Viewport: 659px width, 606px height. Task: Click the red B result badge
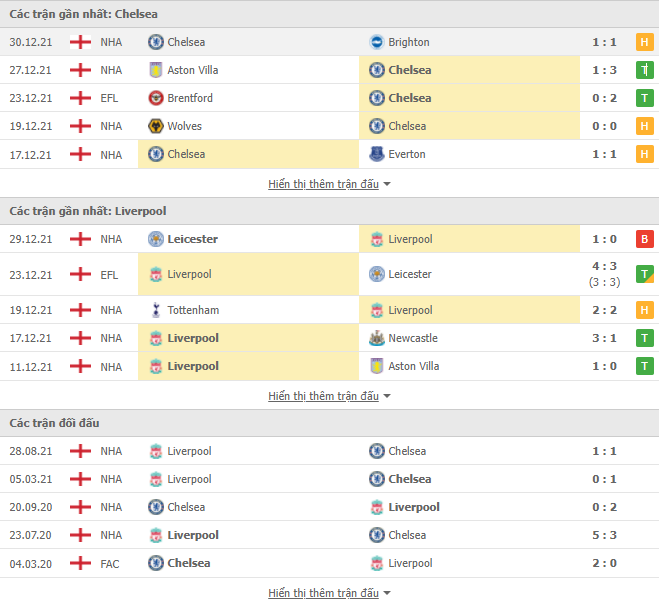coord(644,239)
